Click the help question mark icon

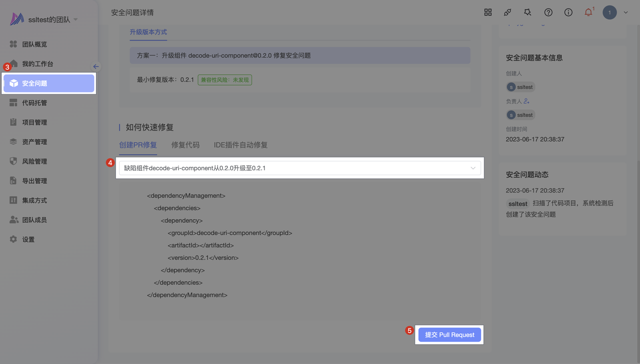click(548, 12)
